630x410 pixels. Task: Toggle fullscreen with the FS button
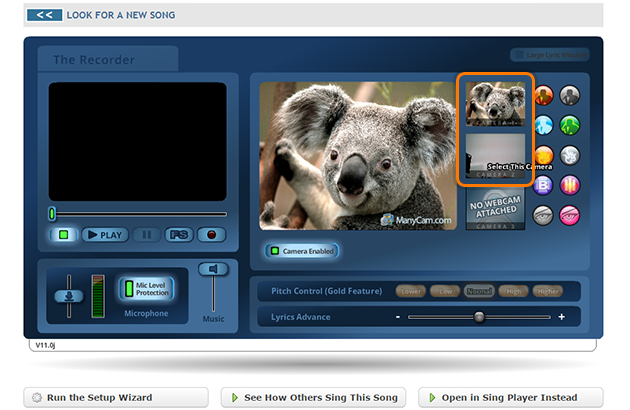point(179,235)
